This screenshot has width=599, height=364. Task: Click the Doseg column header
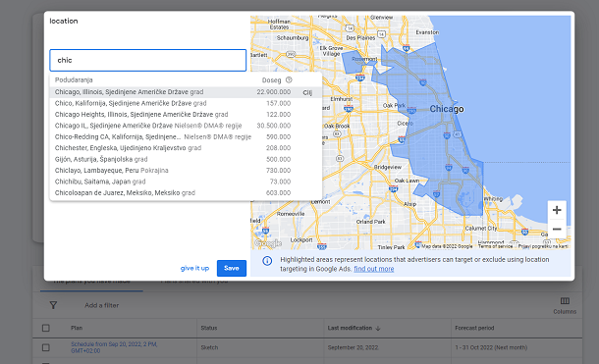[x=271, y=80]
